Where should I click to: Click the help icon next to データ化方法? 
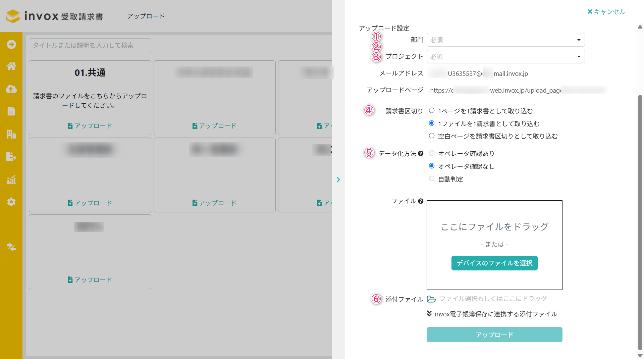[x=421, y=154]
